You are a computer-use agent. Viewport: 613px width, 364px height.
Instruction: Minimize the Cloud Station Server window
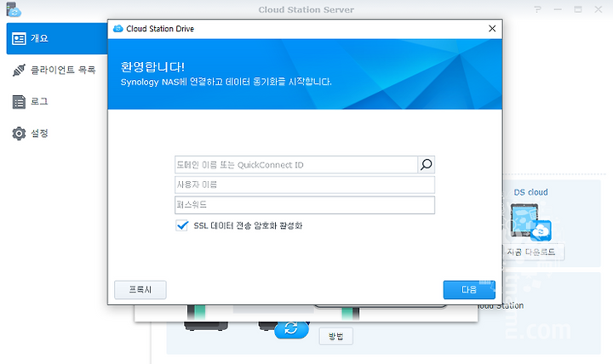click(x=558, y=9)
